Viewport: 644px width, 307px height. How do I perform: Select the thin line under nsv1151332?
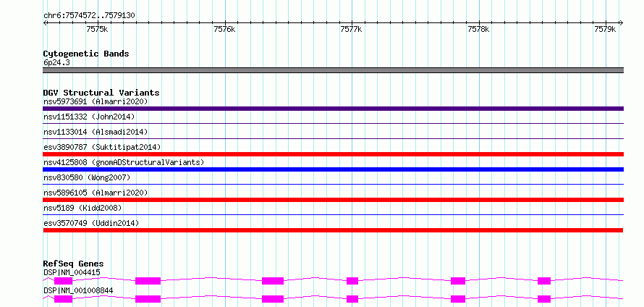(333, 123)
